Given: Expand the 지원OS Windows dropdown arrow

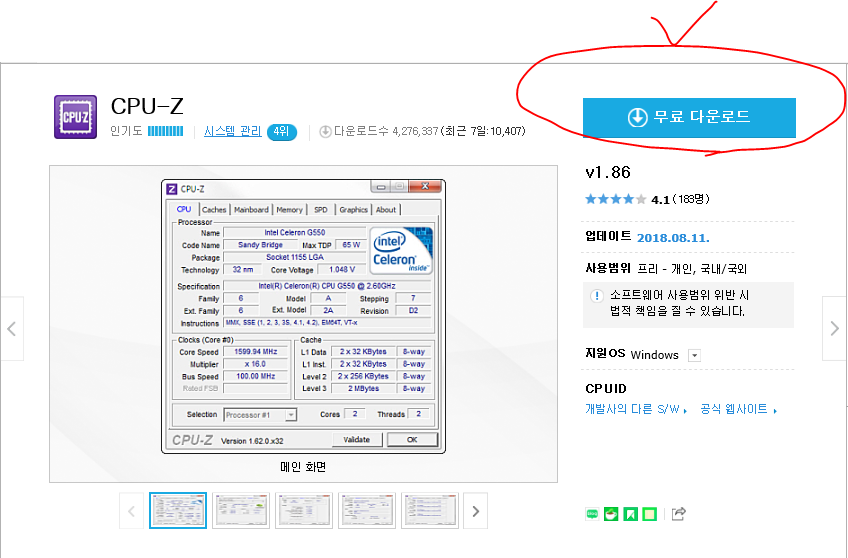Looking at the screenshot, I should tap(694, 355).
